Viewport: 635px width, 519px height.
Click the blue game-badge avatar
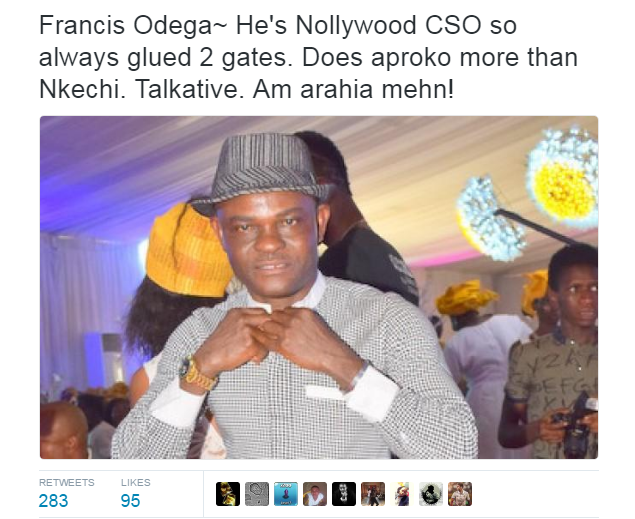[x=286, y=494]
